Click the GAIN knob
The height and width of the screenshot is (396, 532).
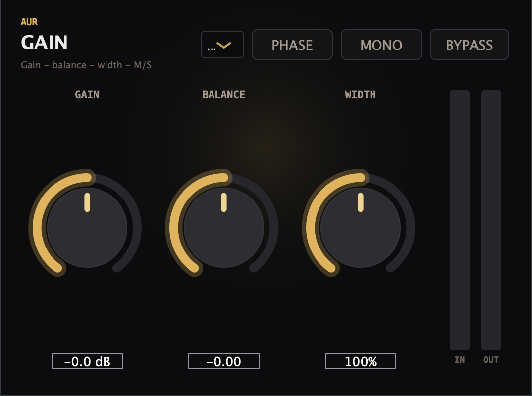coord(87,228)
